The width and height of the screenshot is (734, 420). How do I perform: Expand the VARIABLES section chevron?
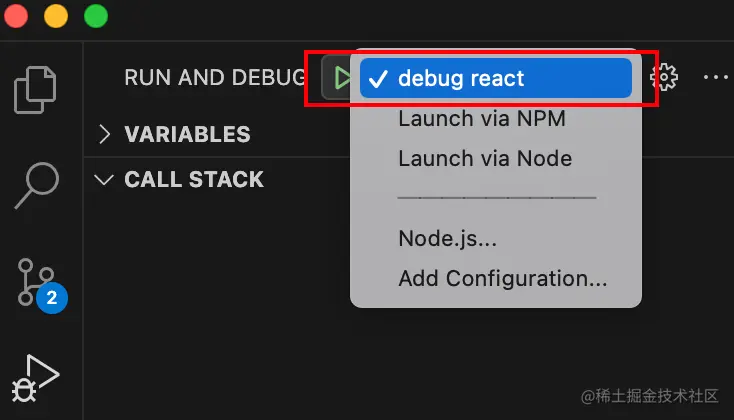coord(104,134)
